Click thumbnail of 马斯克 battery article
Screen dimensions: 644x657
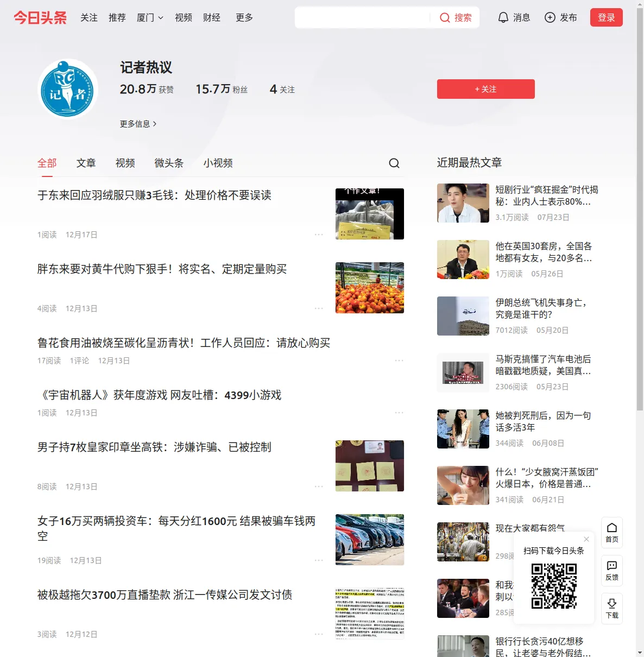coord(463,372)
